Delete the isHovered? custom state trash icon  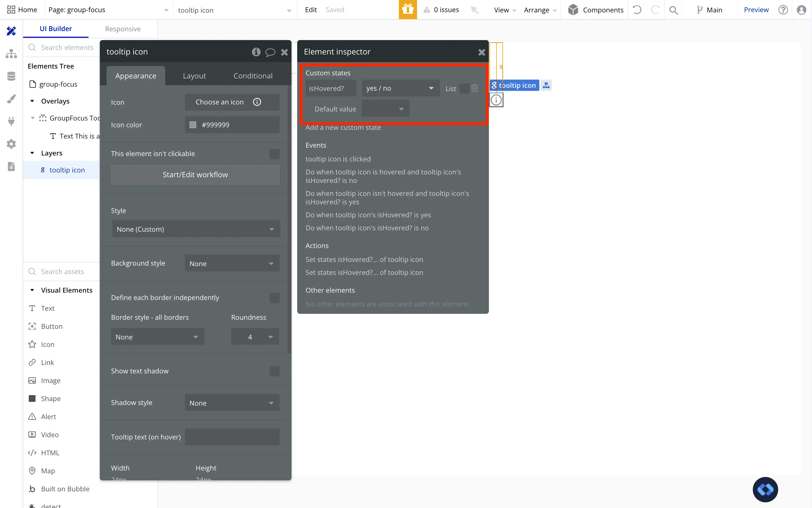point(475,88)
